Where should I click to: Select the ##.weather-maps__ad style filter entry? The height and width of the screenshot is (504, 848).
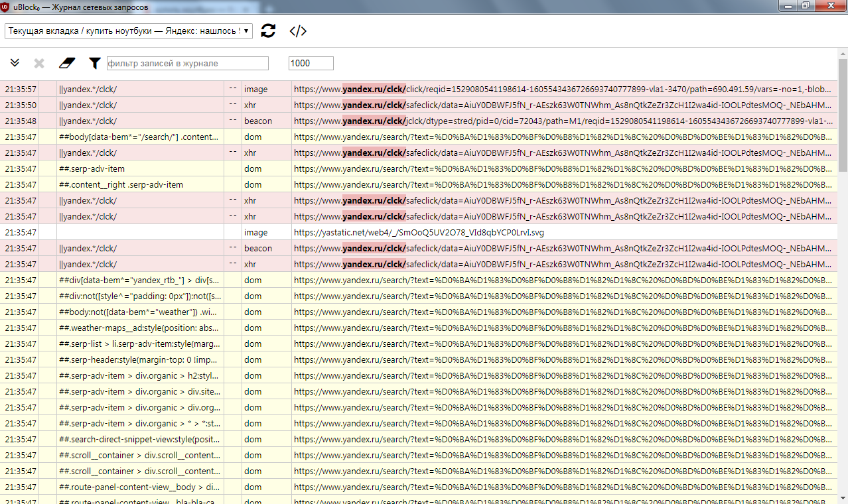coord(140,328)
